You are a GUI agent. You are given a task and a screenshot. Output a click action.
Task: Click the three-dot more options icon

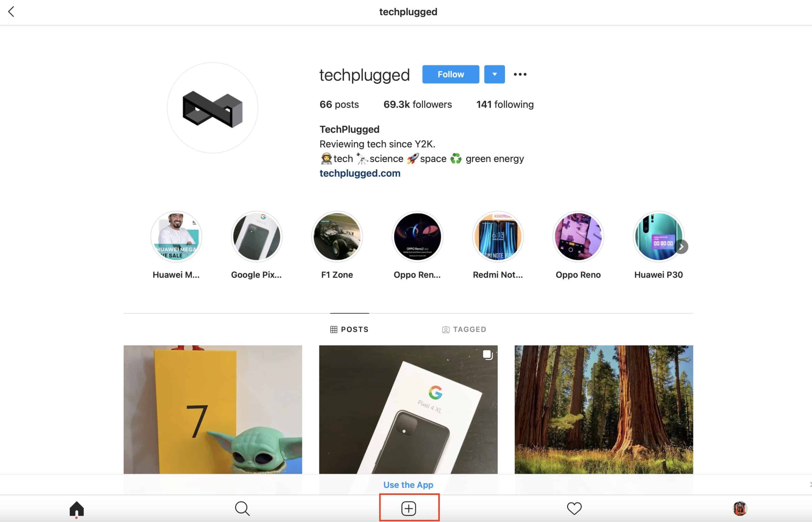tap(520, 74)
